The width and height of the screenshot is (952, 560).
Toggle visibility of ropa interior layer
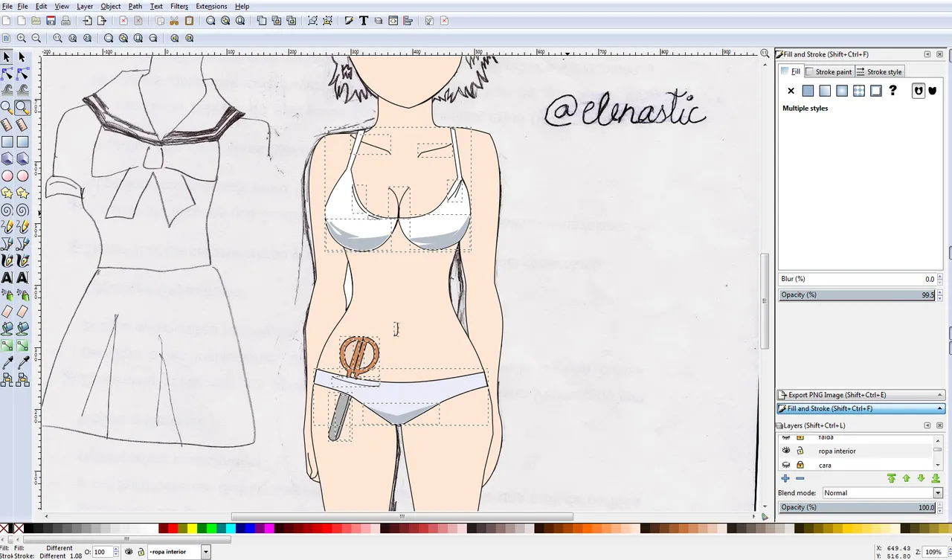pyautogui.click(x=786, y=450)
